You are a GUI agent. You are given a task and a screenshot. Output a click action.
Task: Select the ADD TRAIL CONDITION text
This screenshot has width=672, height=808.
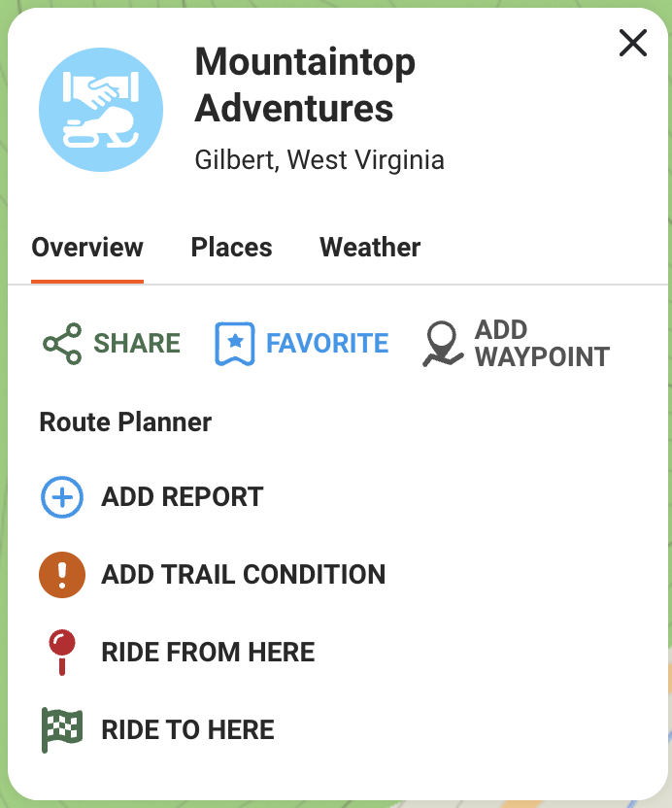244,575
